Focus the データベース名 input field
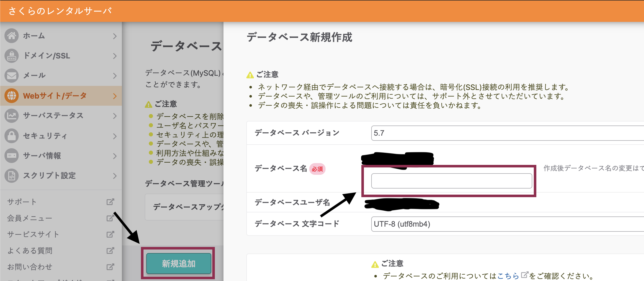Viewport: 644px width, 281px height. pyautogui.click(x=452, y=181)
